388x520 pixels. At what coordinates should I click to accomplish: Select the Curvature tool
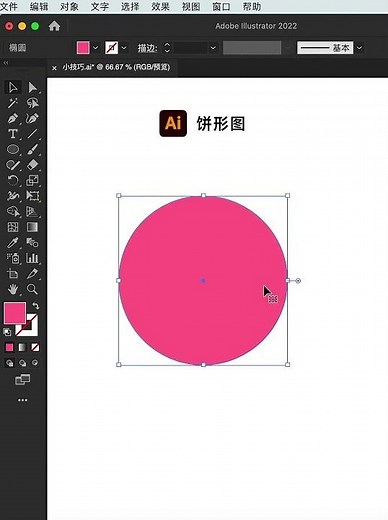coord(32,118)
